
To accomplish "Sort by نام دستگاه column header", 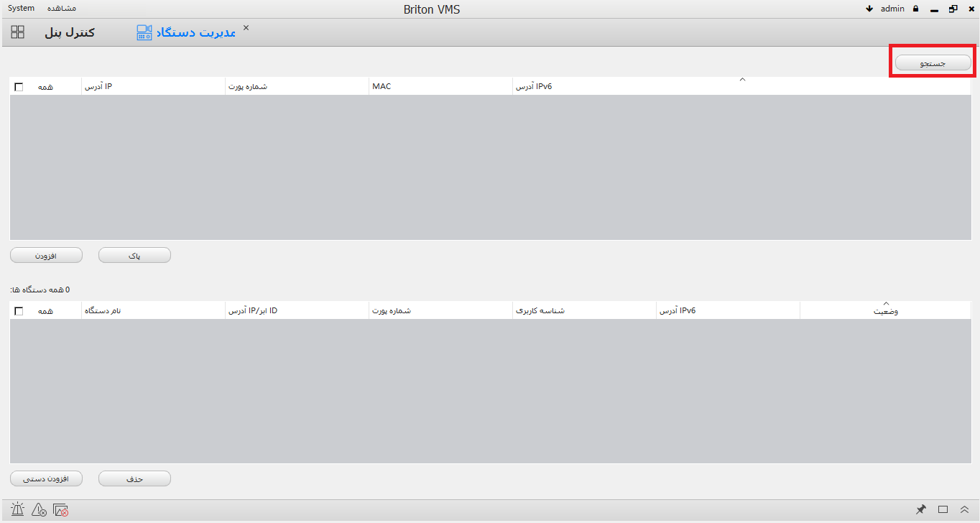I will click(x=153, y=310).
